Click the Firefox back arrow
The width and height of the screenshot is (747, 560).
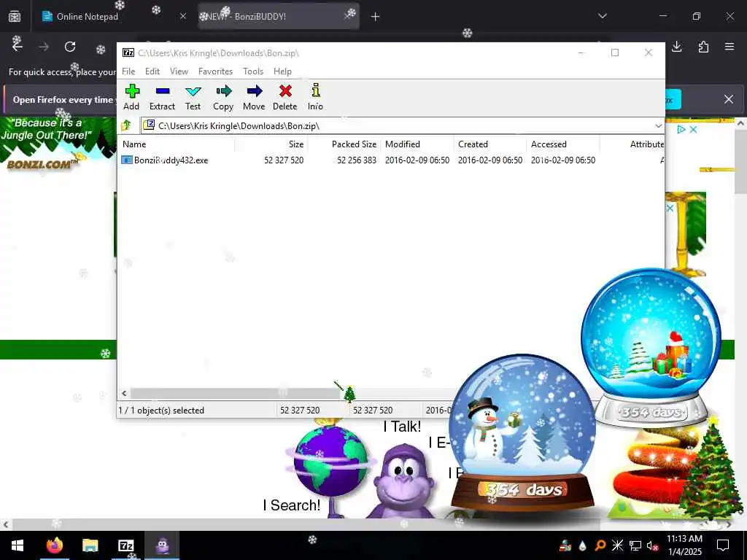[x=18, y=47]
